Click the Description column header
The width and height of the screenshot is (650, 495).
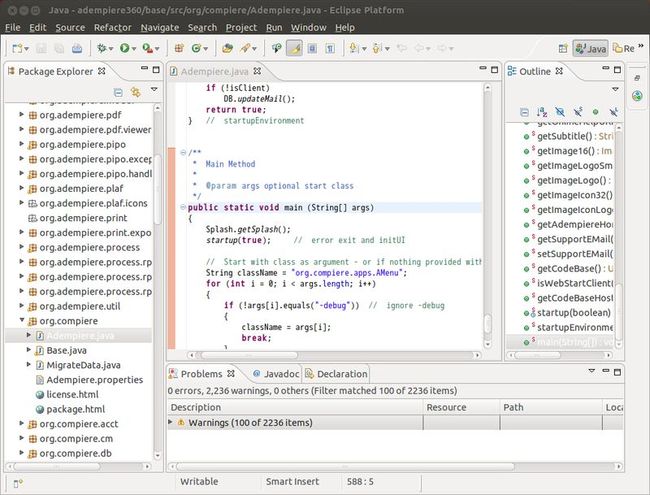coord(295,407)
